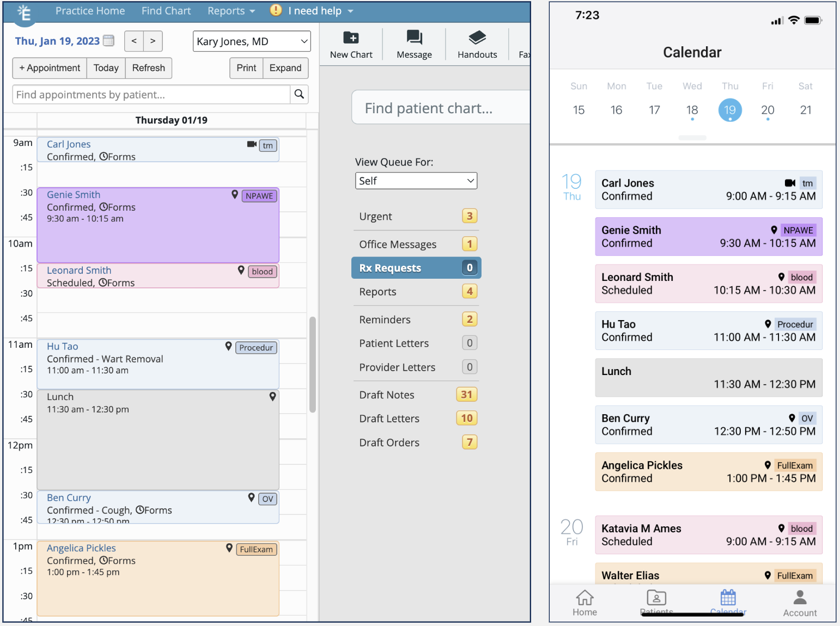Click the Find appointments by patient field
This screenshot has height=626, width=840.
[x=151, y=95]
